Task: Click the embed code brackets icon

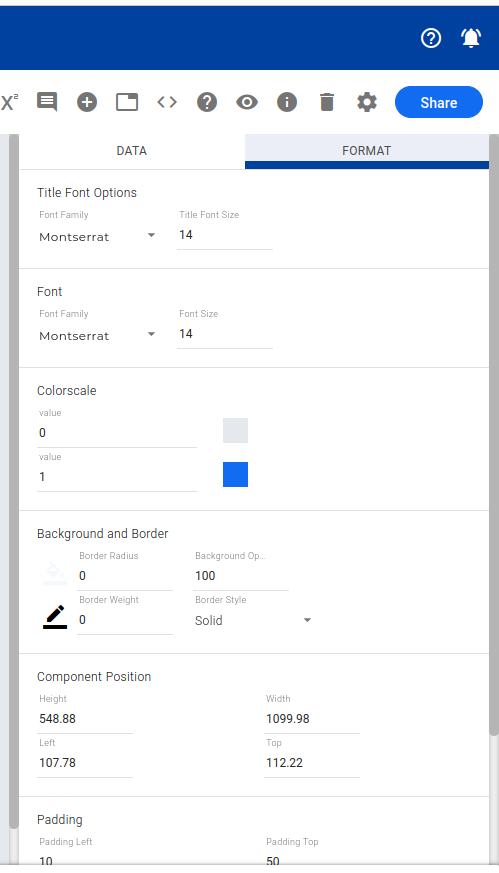Action: (167, 102)
